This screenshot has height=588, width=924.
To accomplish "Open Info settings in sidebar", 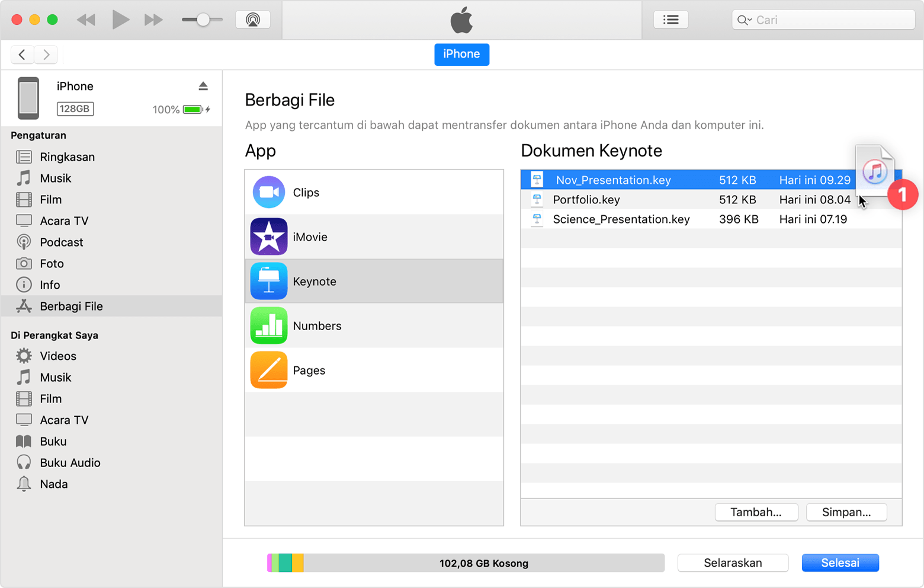I will point(111,285).
